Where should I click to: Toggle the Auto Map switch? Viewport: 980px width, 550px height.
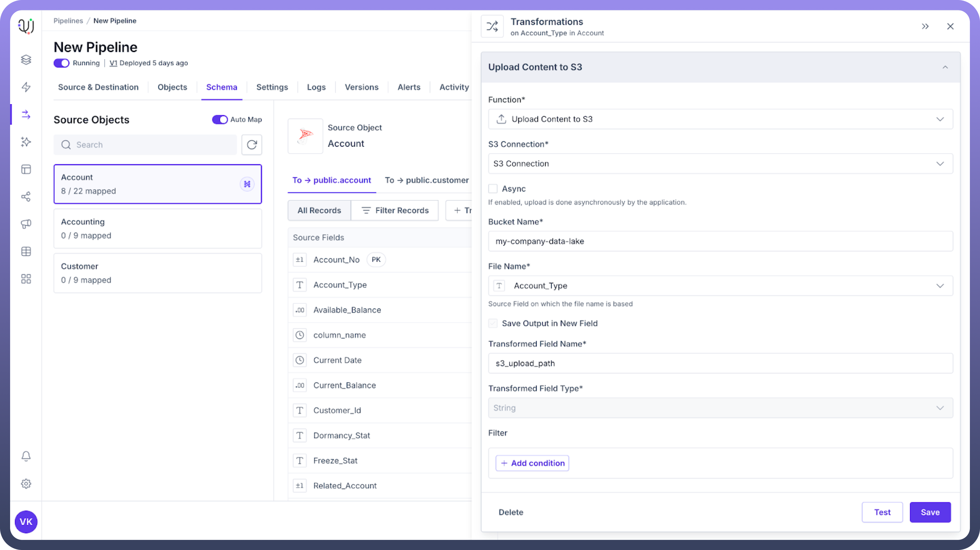(x=220, y=119)
